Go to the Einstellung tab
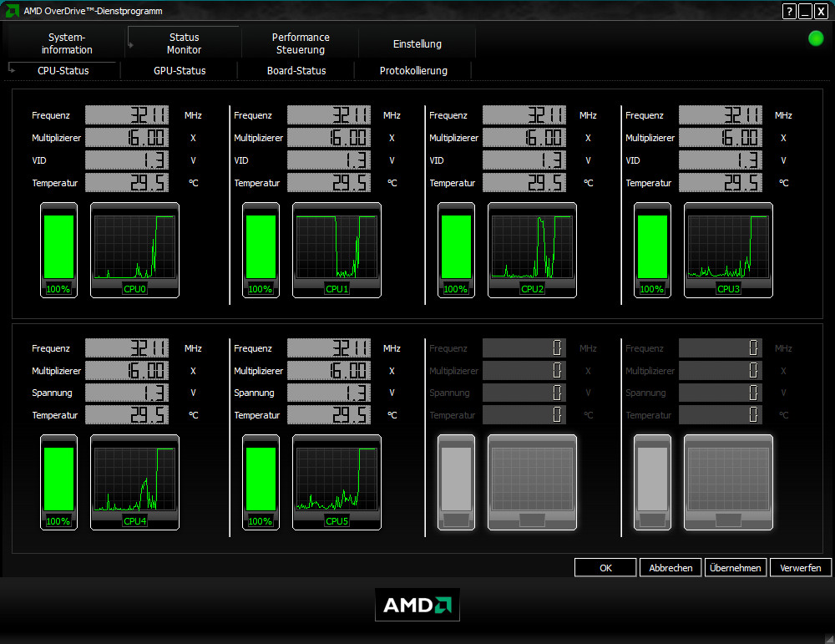 [x=417, y=43]
